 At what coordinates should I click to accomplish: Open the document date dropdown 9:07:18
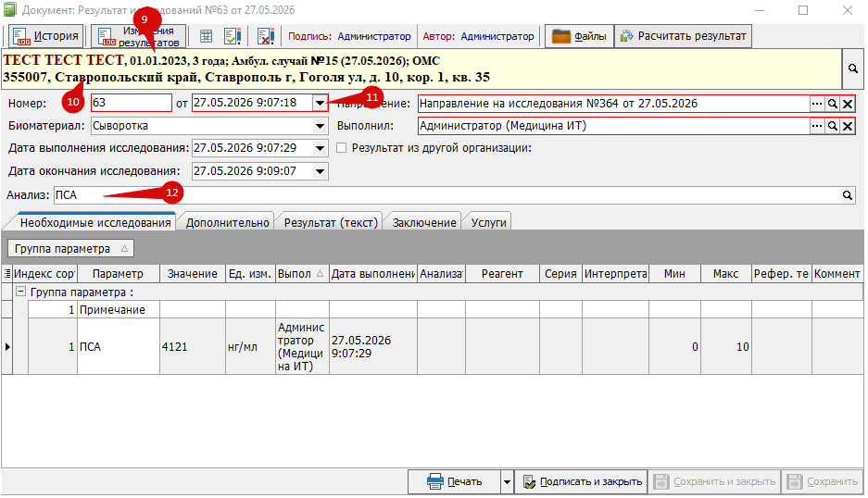click(320, 103)
